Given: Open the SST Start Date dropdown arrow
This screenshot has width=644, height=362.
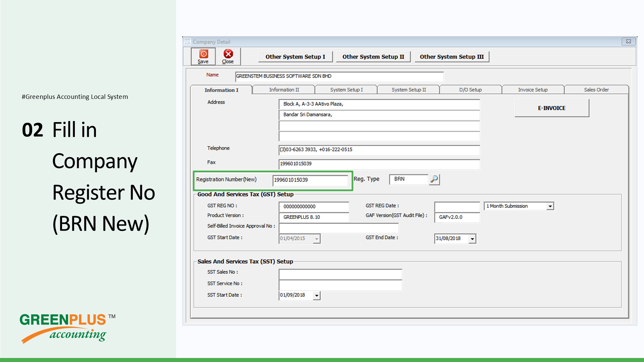Looking at the screenshot, I should click(x=317, y=295).
